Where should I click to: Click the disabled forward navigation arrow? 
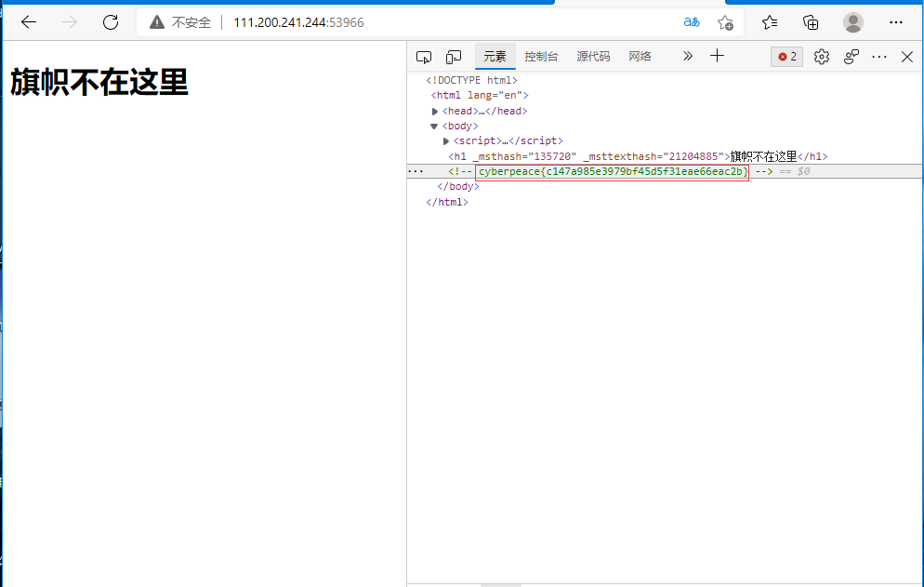click(x=70, y=22)
